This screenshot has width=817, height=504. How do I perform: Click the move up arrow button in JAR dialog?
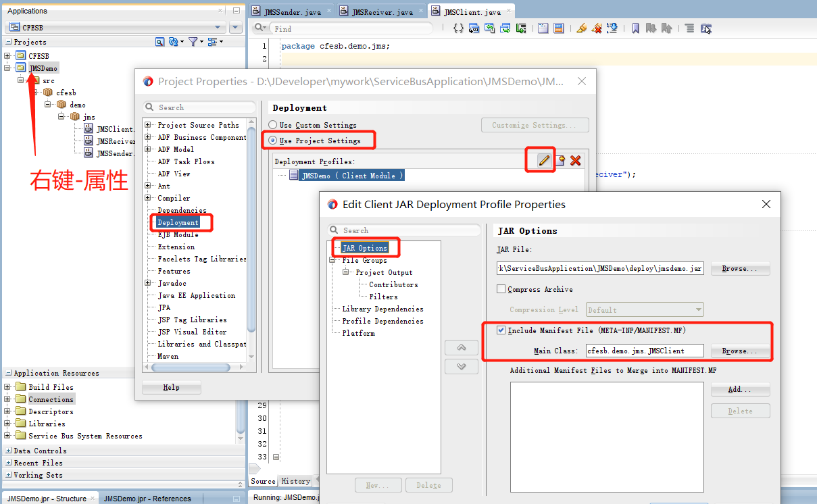pyautogui.click(x=462, y=347)
